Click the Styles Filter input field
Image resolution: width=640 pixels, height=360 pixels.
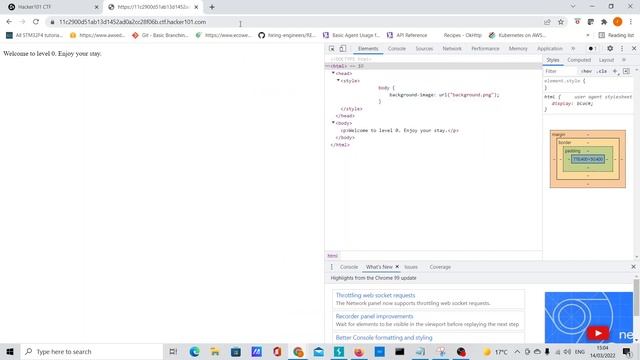click(561, 71)
